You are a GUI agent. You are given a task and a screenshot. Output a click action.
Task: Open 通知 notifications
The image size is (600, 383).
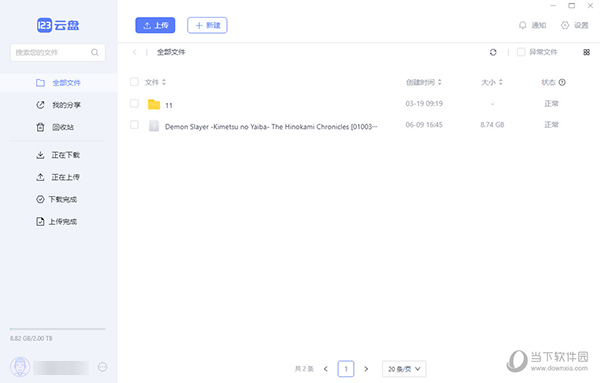[532, 25]
